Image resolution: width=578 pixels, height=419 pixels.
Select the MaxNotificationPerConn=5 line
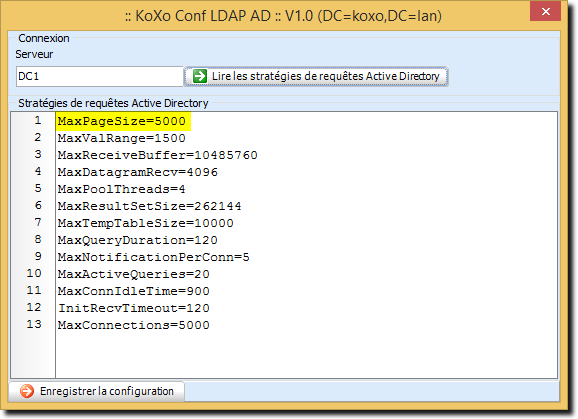click(x=154, y=257)
